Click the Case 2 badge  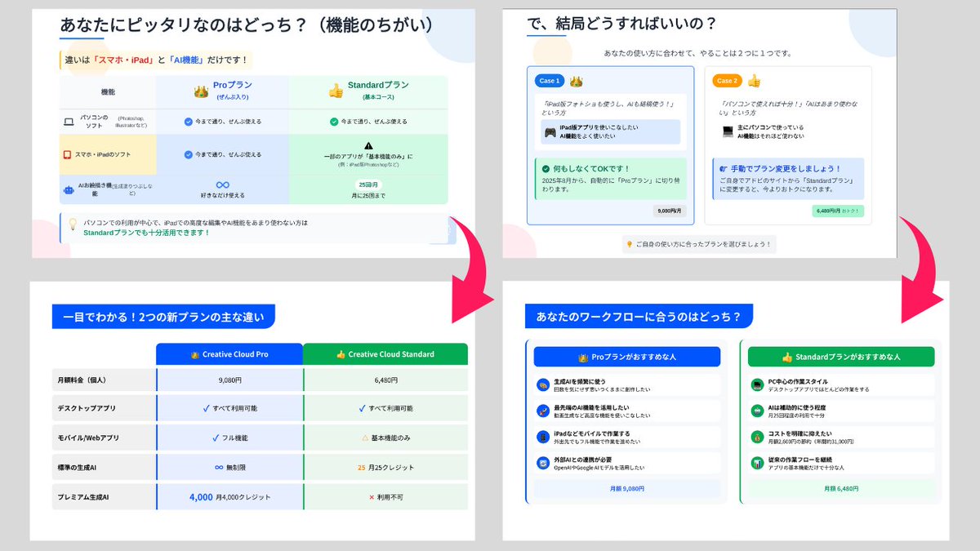pos(727,81)
